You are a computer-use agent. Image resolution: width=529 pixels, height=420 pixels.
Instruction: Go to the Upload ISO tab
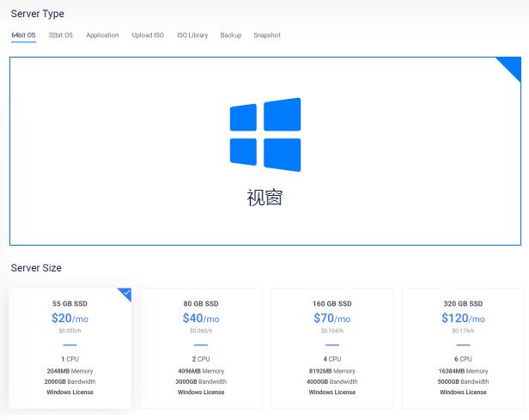click(x=148, y=35)
